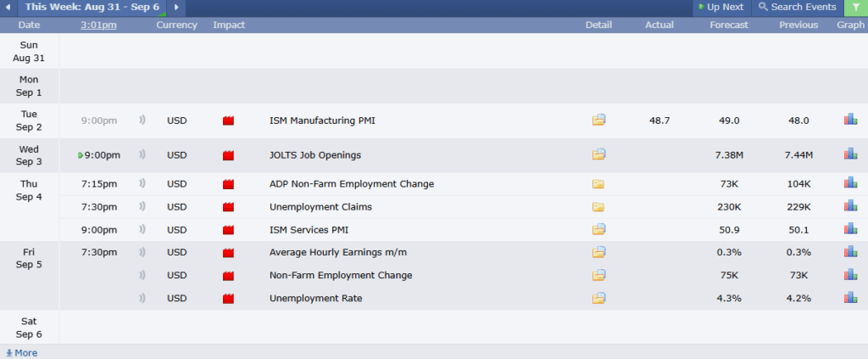Open graph for ISM Manufacturing PMI

(x=850, y=120)
